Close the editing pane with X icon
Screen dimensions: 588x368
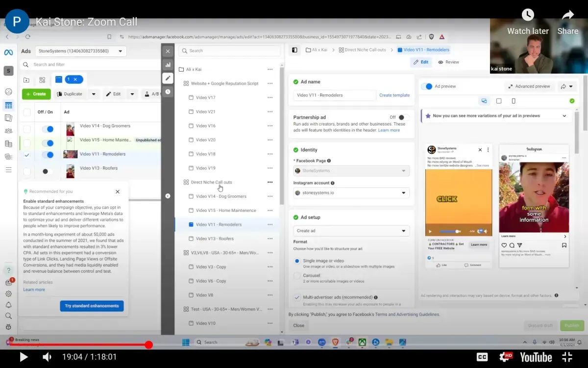point(168,51)
